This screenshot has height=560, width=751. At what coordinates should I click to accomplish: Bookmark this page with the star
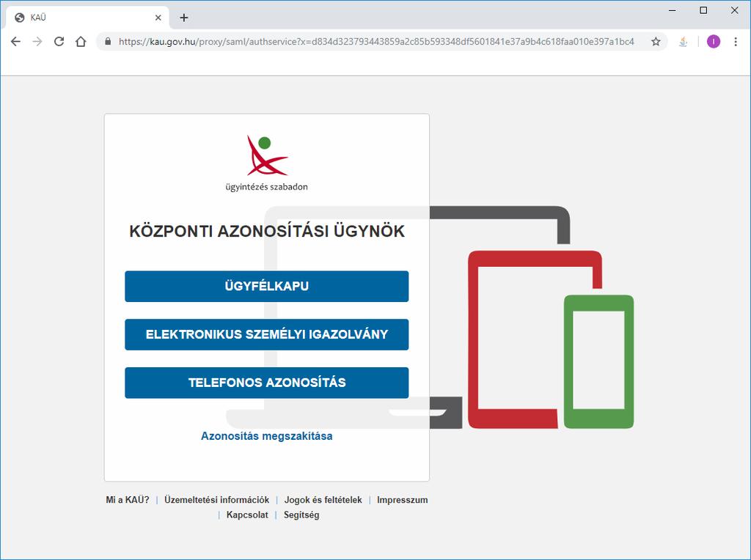(x=656, y=42)
